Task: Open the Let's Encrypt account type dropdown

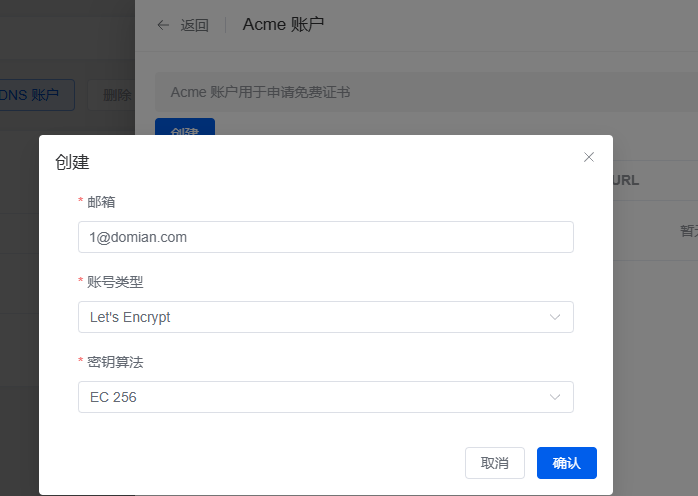Action: [x=325, y=317]
